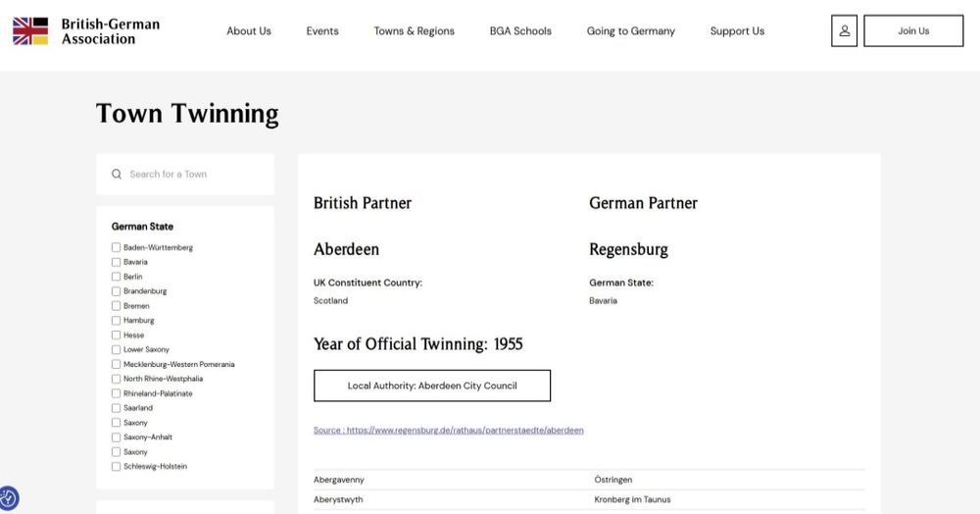This screenshot has width=980, height=514.
Task: Click the UK Constituent Country label
Action: point(368,283)
